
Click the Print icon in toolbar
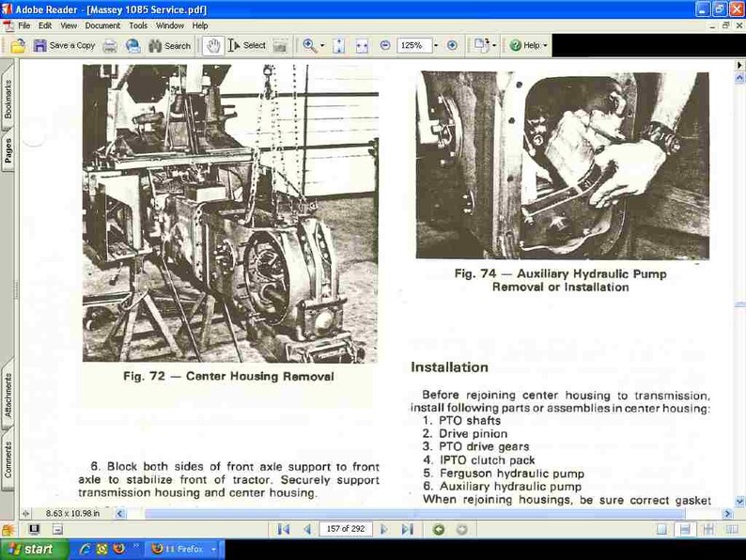110,46
